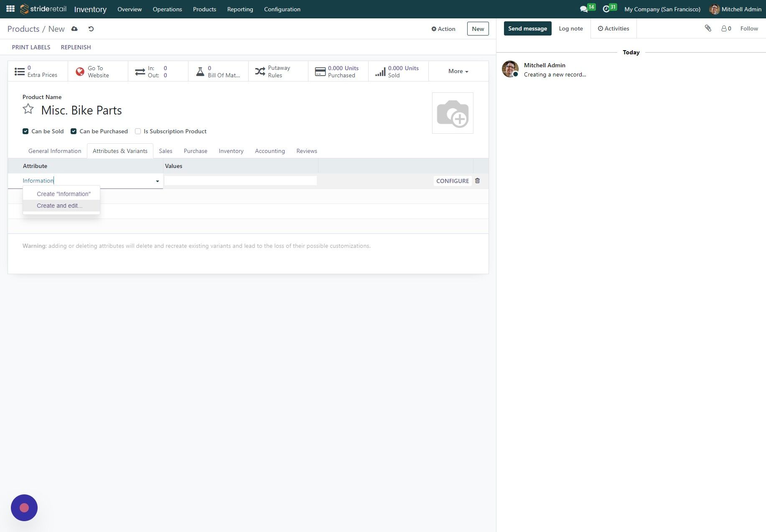Image resolution: width=766 pixels, height=532 pixels.
Task: Open the Operations menu
Action: click(x=167, y=9)
